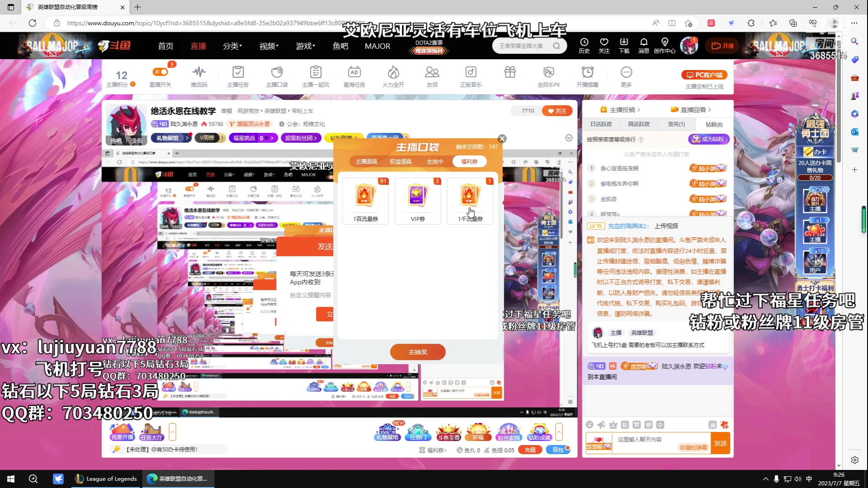This screenshot has height=488, width=868.
Task: Expand stream info with down-chevron button
Action: pos(569,138)
